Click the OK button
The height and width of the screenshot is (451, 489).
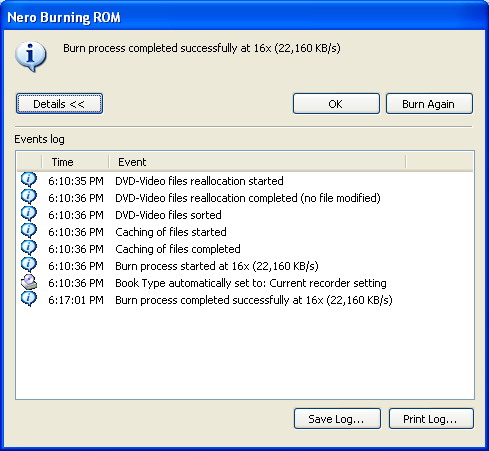tap(336, 104)
